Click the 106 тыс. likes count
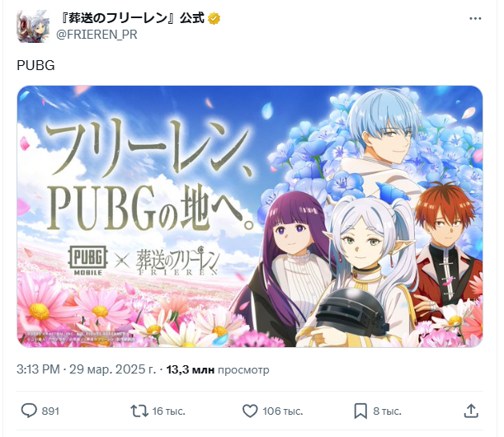Viewport: 504px width, 437px height. click(x=283, y=411)
